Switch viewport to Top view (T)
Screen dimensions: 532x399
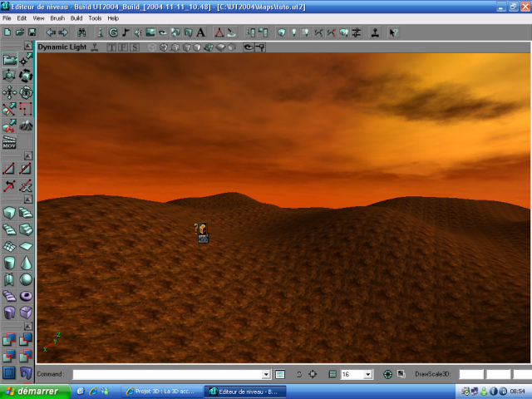point(111,47)
